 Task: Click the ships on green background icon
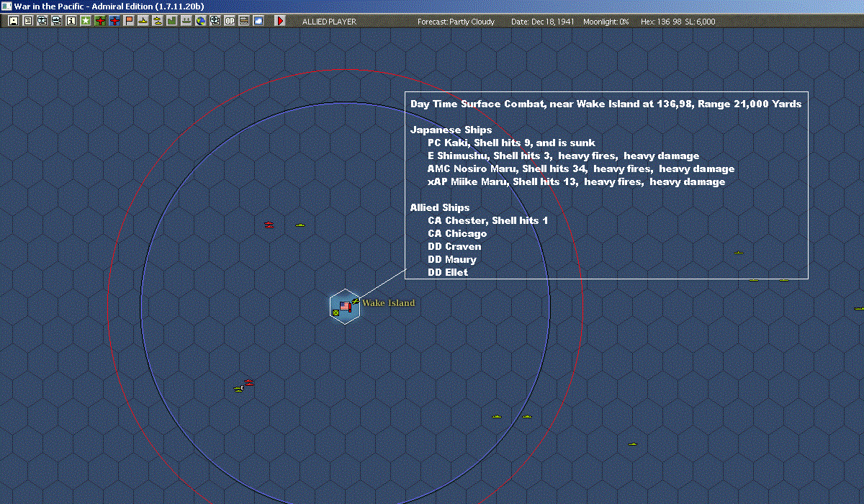pos(186,21)
